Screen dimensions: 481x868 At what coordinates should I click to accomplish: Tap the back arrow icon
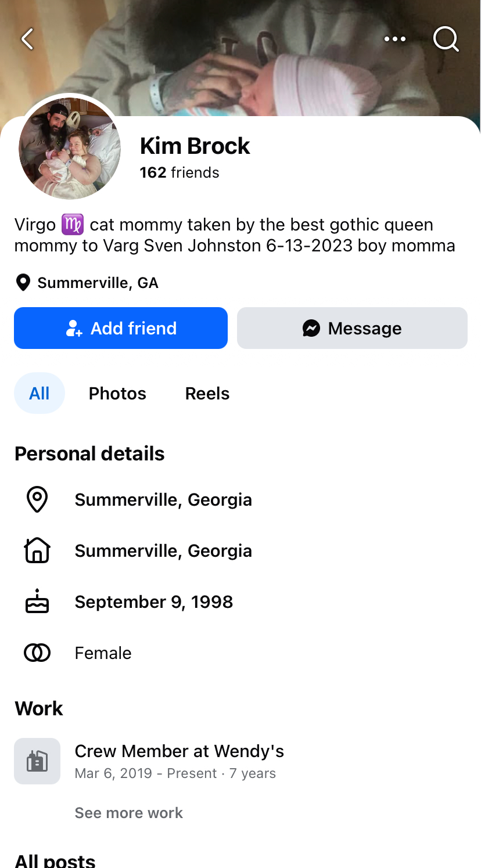(27, 39)
